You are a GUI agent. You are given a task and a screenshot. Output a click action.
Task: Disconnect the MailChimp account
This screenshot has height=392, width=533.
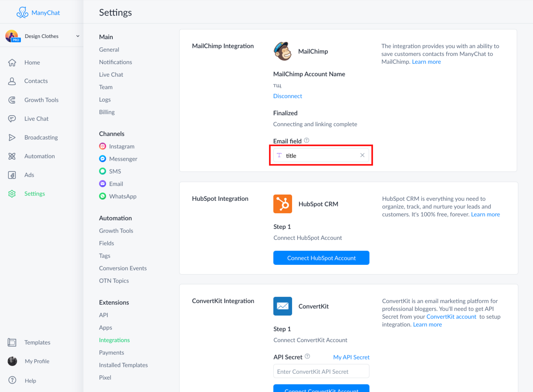287,96
